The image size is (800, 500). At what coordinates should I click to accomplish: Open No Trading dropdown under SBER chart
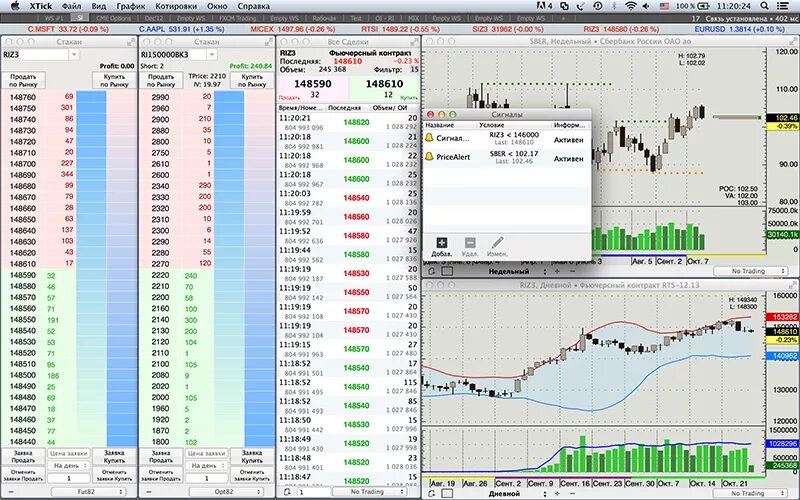pos(750,271)
